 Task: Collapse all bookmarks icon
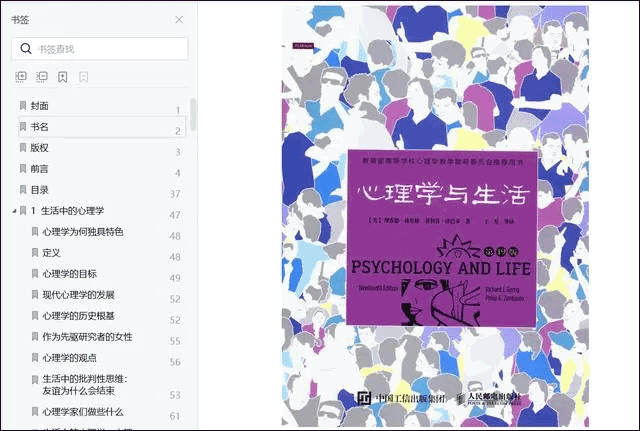click(42, 77)
